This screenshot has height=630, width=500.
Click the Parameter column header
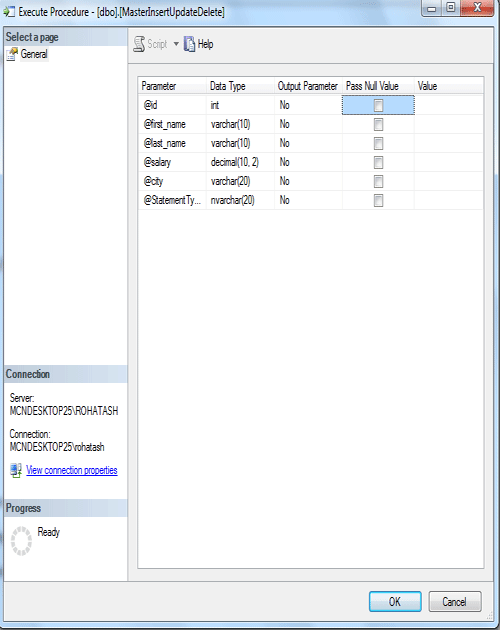[x=172, y=86]
